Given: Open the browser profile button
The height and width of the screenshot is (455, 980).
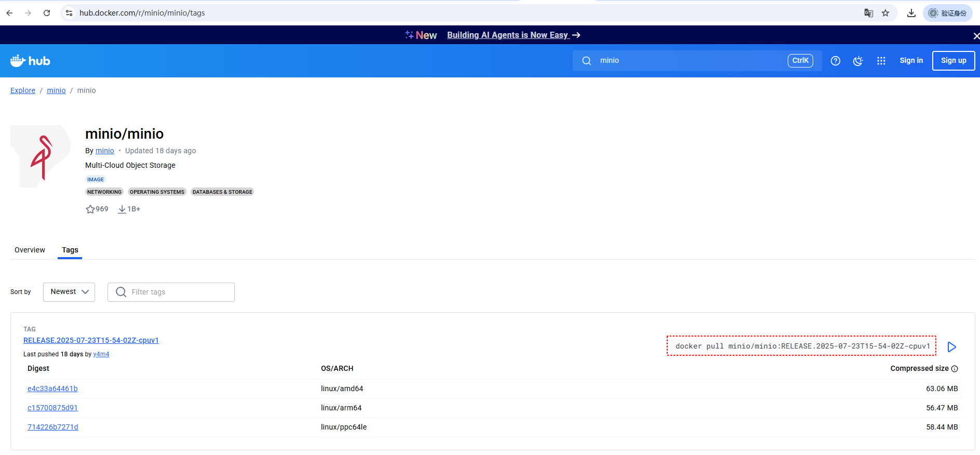Looking at the screenshot, I should pyautogui.click(x=947, y=13).
